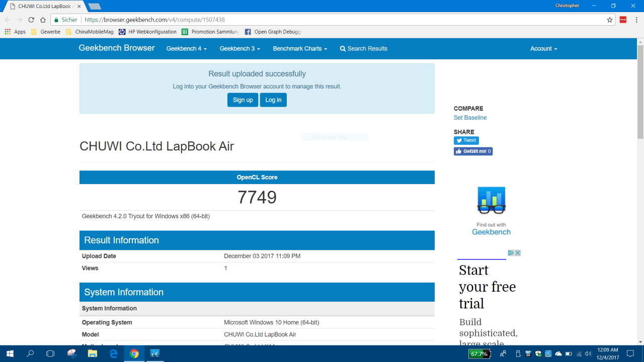
Task: Open HP Webkonfiguration bookmark
Action: point(148,32)
